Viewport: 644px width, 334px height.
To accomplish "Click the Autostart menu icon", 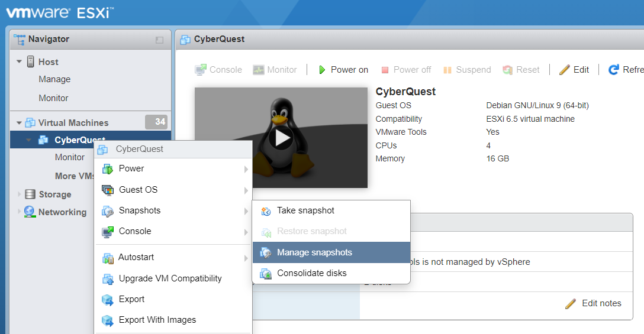I will 108,258.
